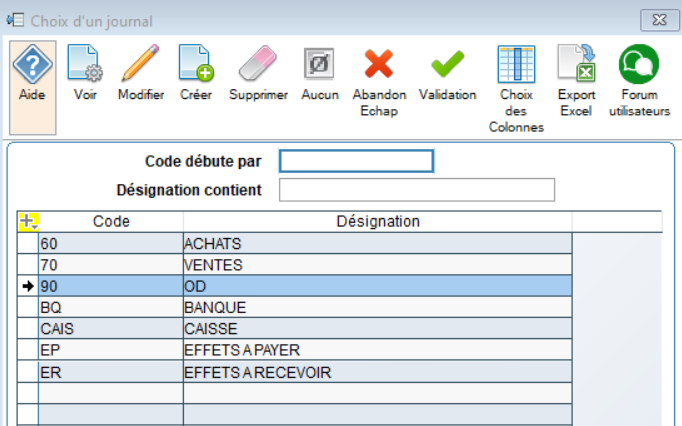
Task: Select journal code BQ
Action: click(x=111, y=307)
